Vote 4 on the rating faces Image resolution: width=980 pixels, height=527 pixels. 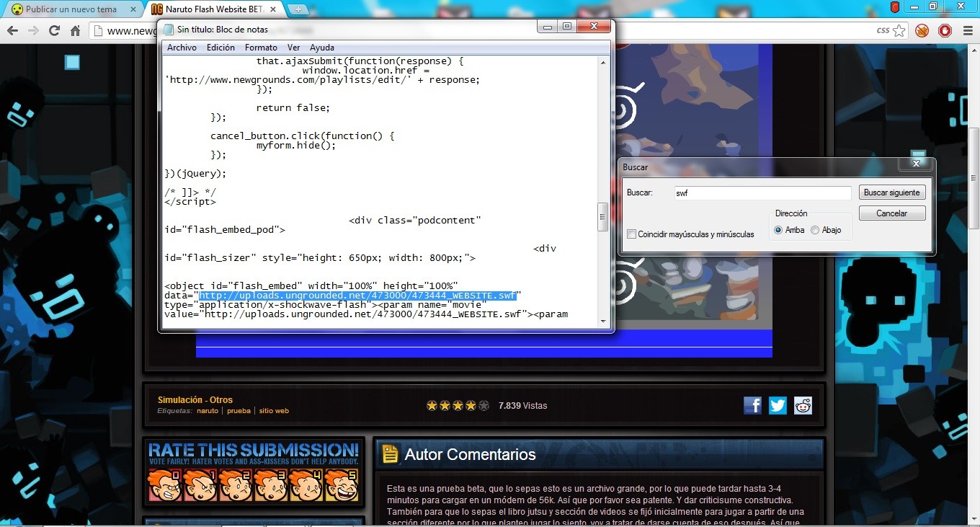306,485
